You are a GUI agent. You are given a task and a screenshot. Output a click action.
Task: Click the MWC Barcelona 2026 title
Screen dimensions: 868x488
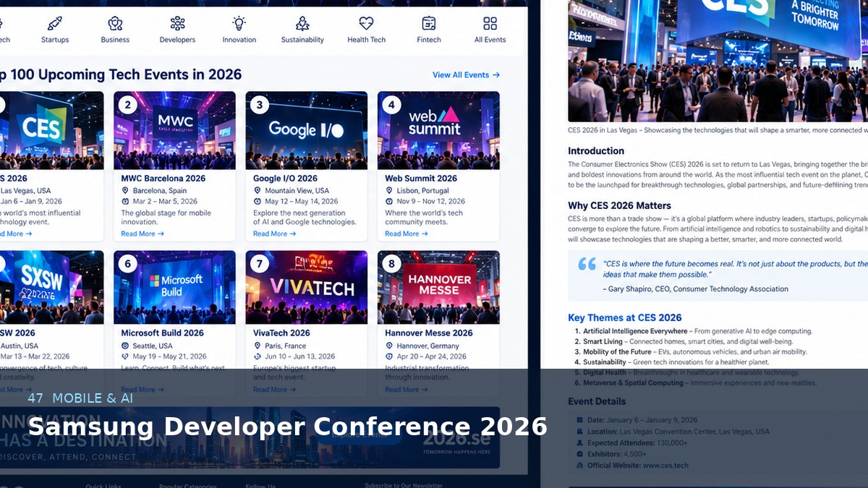[163, 179]
